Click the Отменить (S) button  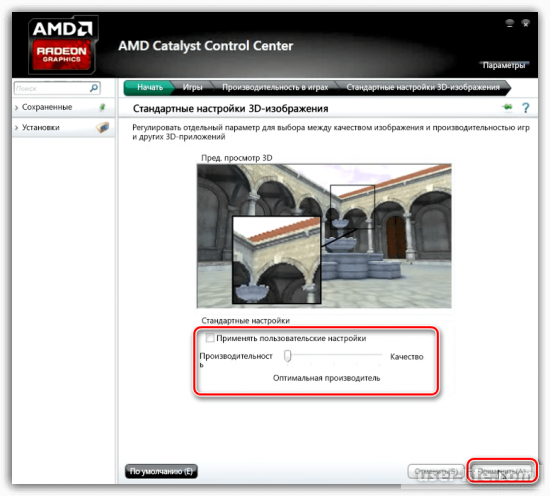436,471
